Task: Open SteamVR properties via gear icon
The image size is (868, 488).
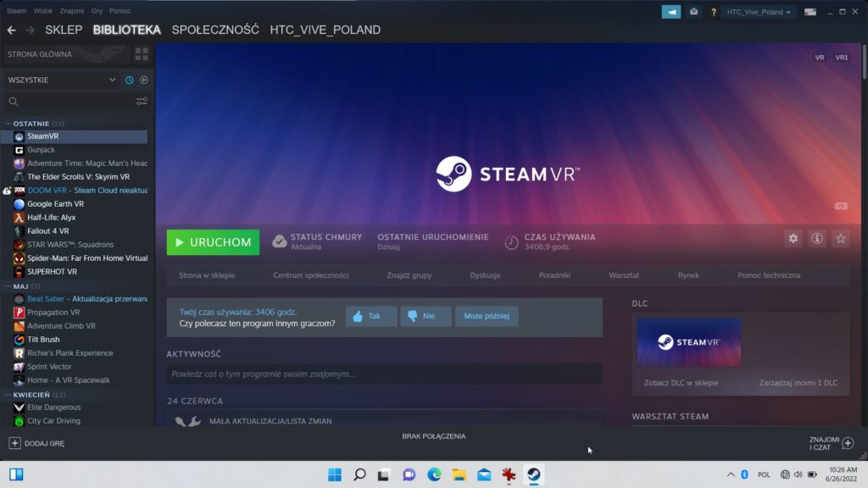Action: point(793,238)
